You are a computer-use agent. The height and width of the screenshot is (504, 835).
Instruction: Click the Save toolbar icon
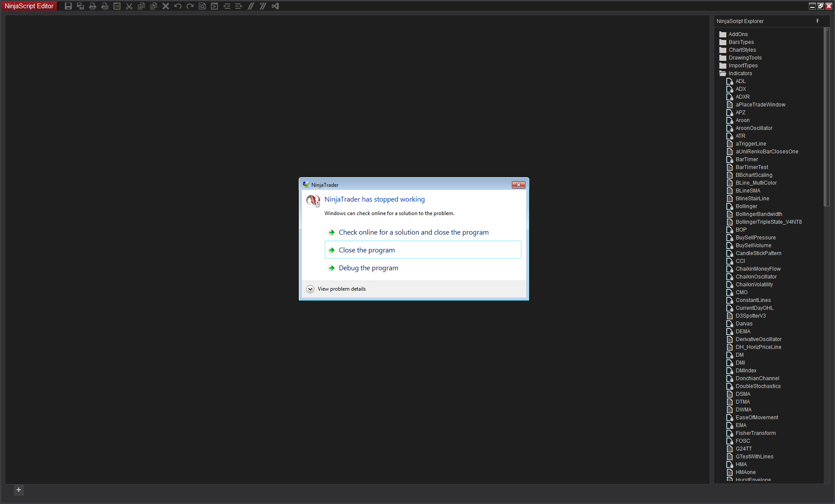coord(68,6)
